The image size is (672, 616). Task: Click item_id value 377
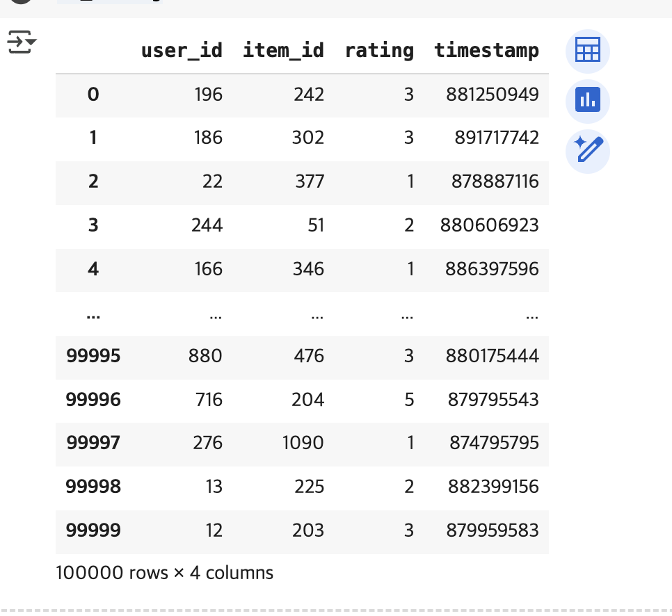(310, 181)
